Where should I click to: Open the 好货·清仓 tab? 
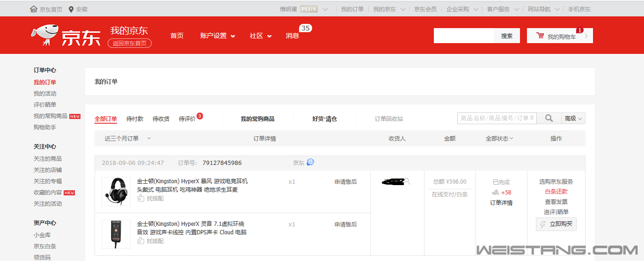(x=324, y=119)
